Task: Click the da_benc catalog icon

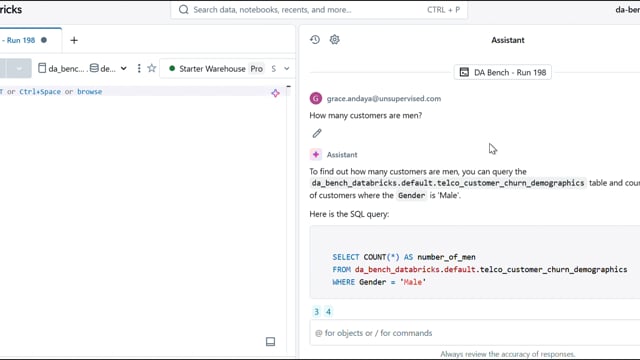Action: [x=42, y=68]
